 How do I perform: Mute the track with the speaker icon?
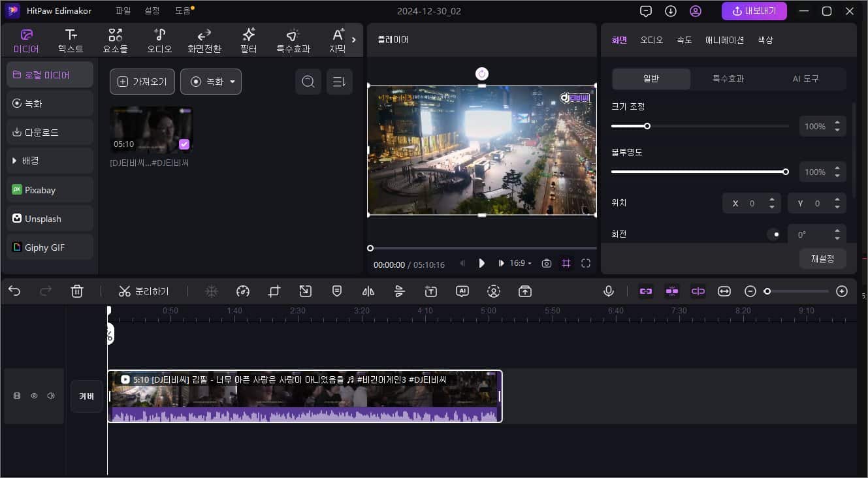51,396
